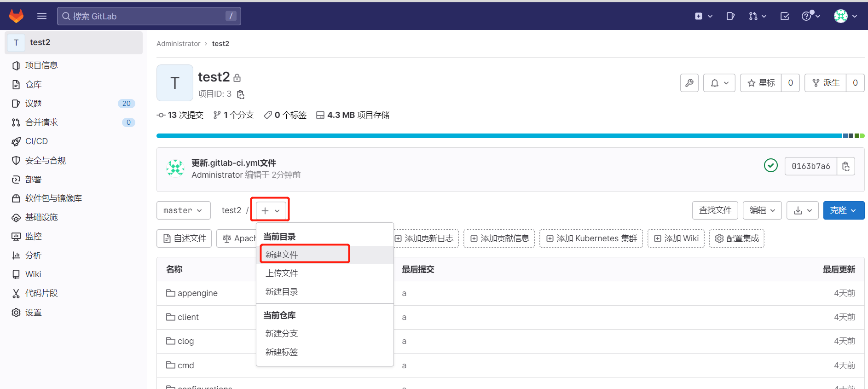Open the notification bell dropdown
The height and width of the screenshot is (389, 868).
719,83
